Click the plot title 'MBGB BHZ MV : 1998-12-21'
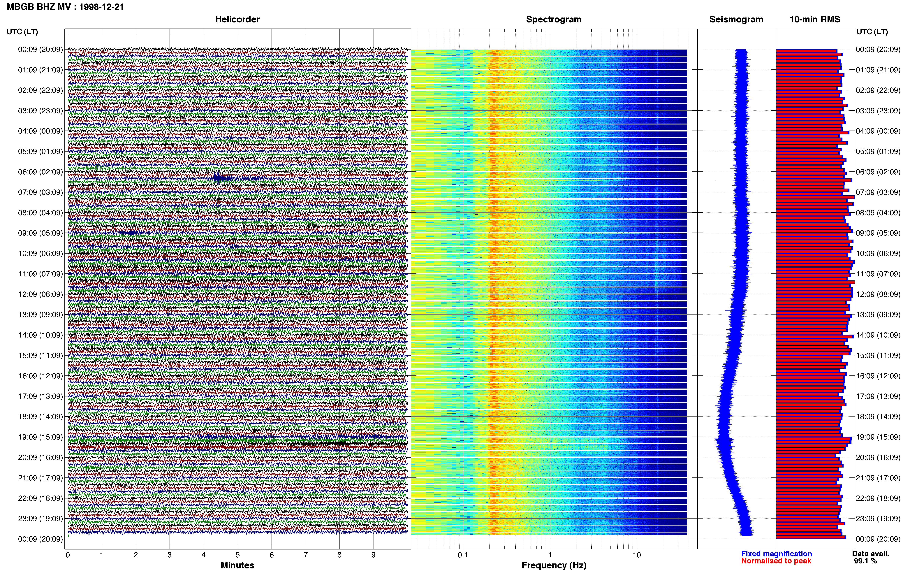The height and width of the screenshot is (578, 924). (65, 6)
